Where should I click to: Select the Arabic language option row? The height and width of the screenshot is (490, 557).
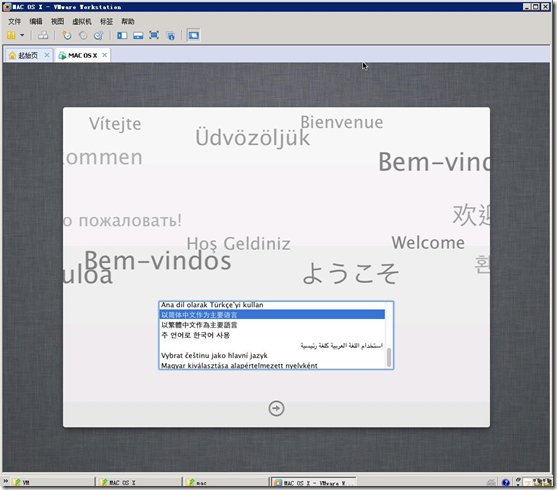click(x=272, y=345)
